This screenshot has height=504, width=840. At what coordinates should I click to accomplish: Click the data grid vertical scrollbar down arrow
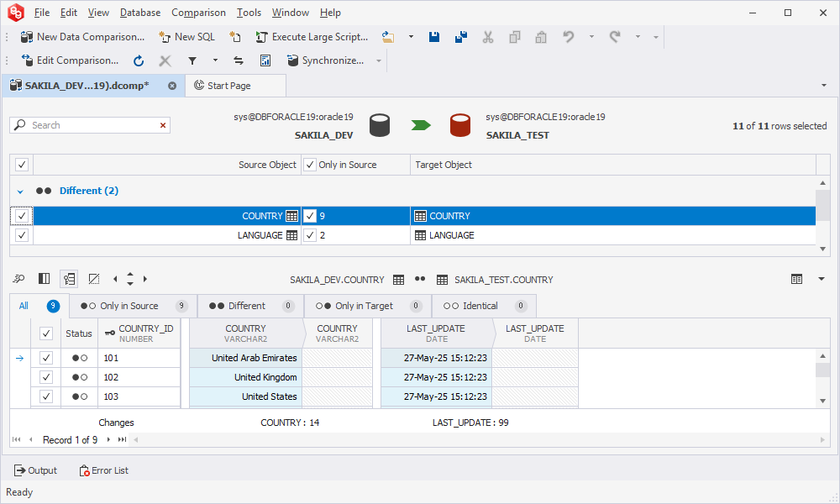tap(823, 402)
